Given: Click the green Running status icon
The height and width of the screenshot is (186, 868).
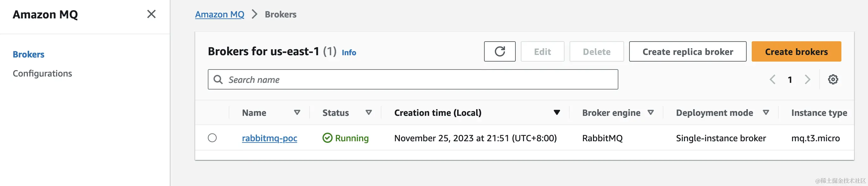Looking at the screenshot, I should pos(327,138).
